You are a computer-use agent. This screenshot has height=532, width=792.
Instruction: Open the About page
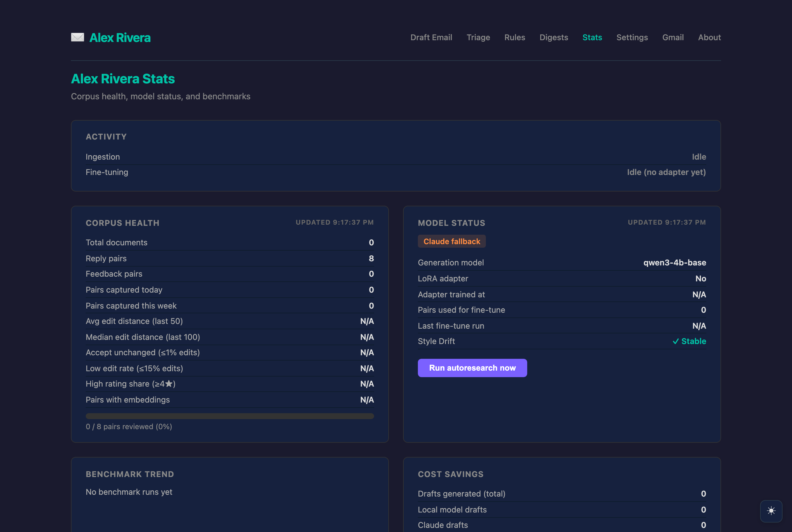click(709, 37)
